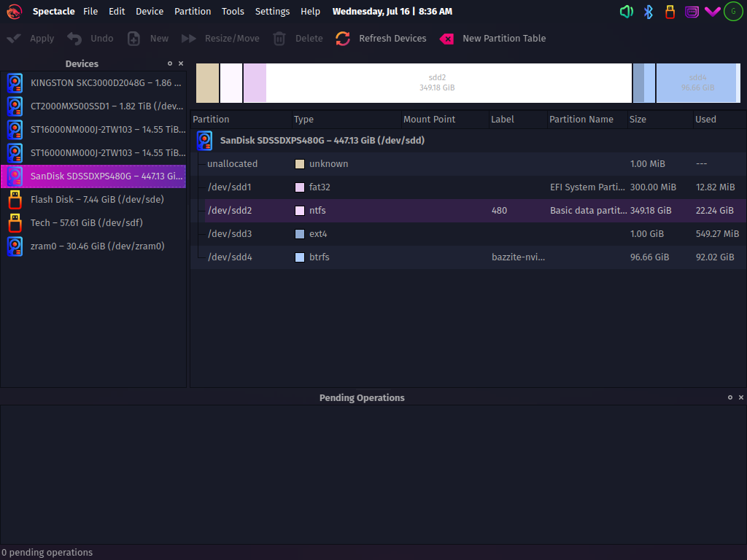Float the Devices panel
This screenshot has height=560, width=747.
tap(169, 63)
